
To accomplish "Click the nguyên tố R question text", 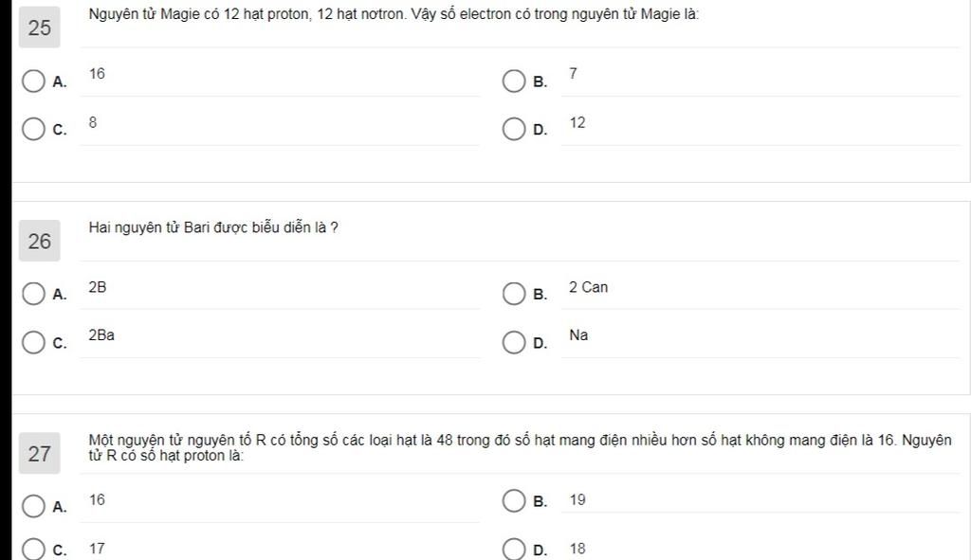I will [520, 447].
